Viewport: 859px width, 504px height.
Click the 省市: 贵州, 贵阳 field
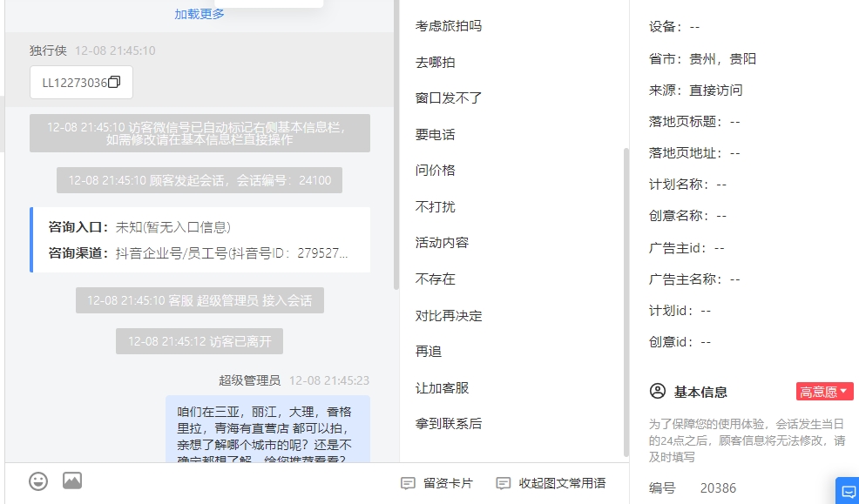click(702, 58)
